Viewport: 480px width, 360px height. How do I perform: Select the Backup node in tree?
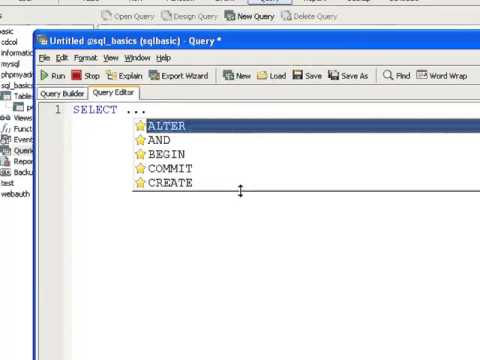tap(17, 172)
